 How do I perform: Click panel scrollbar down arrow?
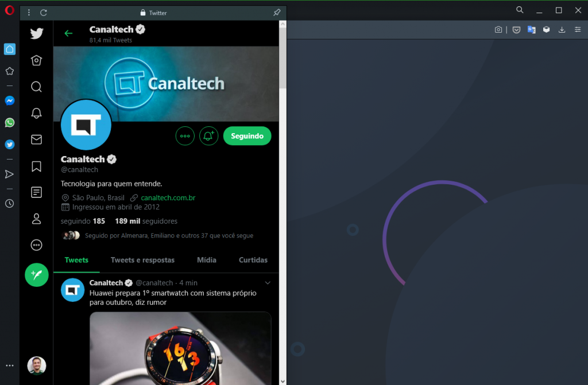point(283,381)
